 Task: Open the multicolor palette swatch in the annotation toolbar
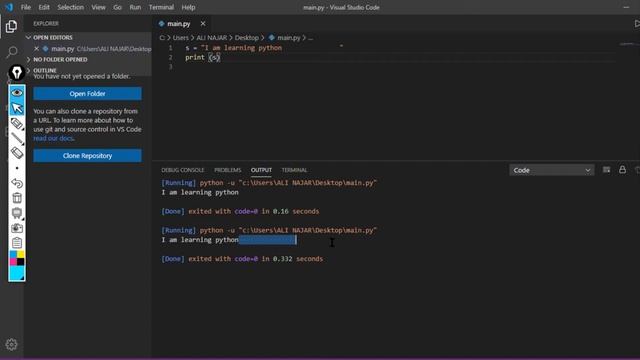pyautogui.click(x=17, y=258)
